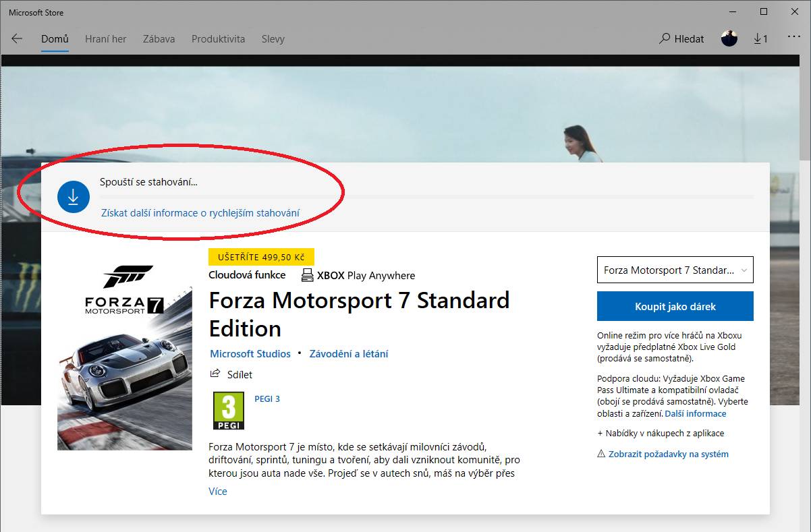Click the Cloudová funkce label
Image resolution: width=811 pixels, height=532 pixels.
tap(247, 275)
